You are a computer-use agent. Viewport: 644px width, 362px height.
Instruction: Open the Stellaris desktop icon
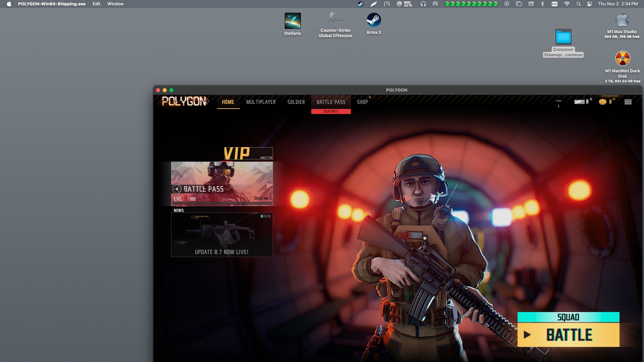click(x=292, y=21)
